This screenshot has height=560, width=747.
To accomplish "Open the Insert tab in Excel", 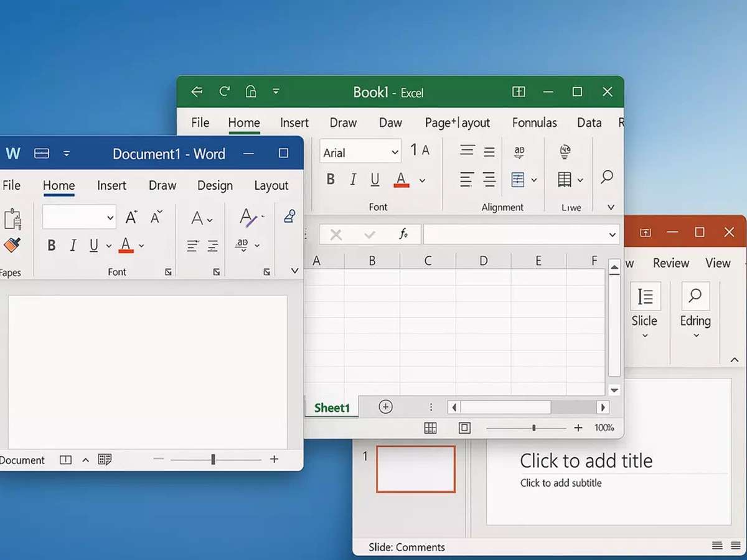I will [x=294, y=123].
